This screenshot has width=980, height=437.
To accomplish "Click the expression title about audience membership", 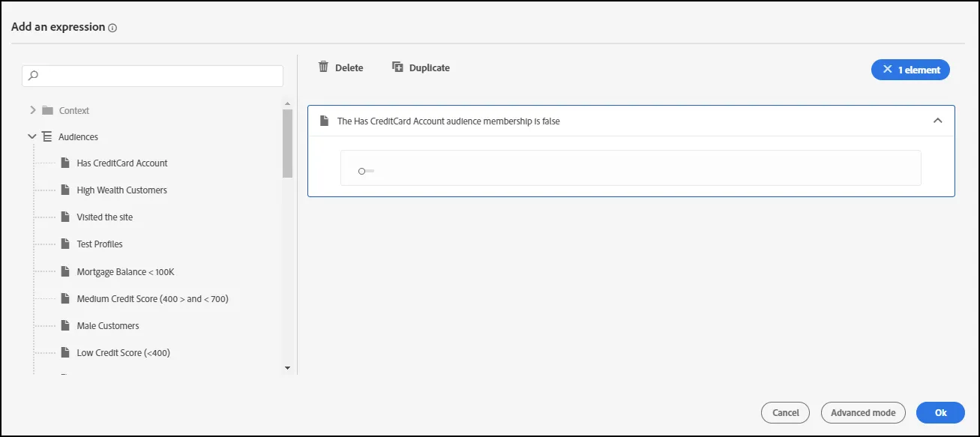I will point(448,121).
